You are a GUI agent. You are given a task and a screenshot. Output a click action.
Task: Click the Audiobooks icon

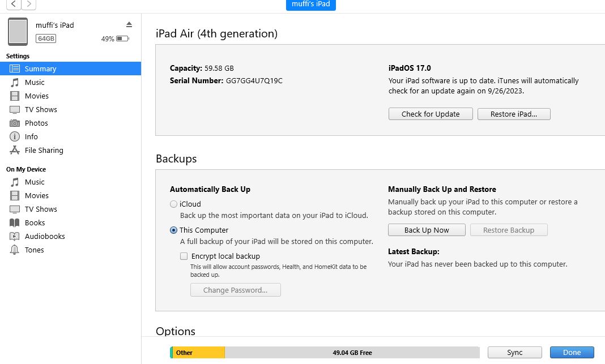[15, 237]
